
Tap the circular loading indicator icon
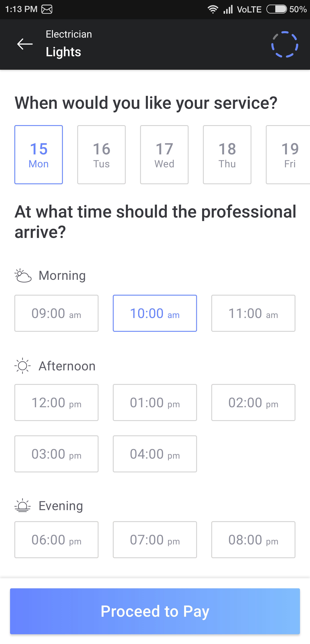tap(284, 44)
